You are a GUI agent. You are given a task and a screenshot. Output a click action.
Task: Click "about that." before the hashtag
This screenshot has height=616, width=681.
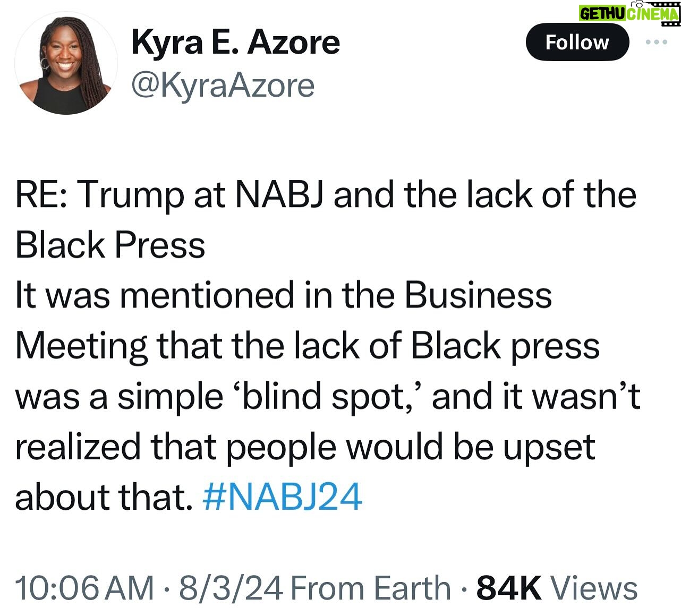(103, 497)
